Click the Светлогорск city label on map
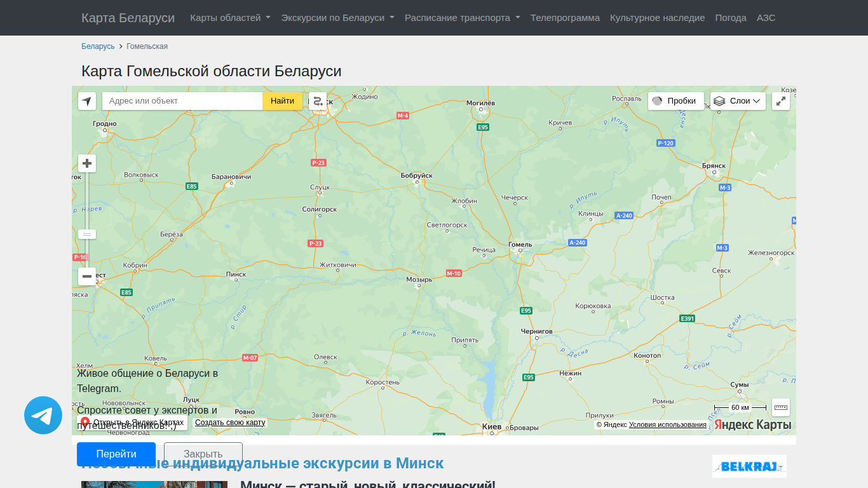The width and height of the screenshot is (868, 488). click(447, 225)
